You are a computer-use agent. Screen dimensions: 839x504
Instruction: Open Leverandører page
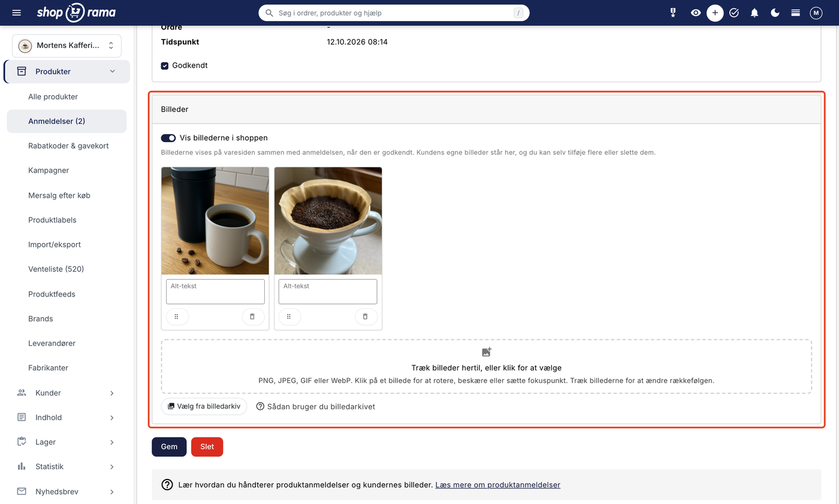coord(52,343)
